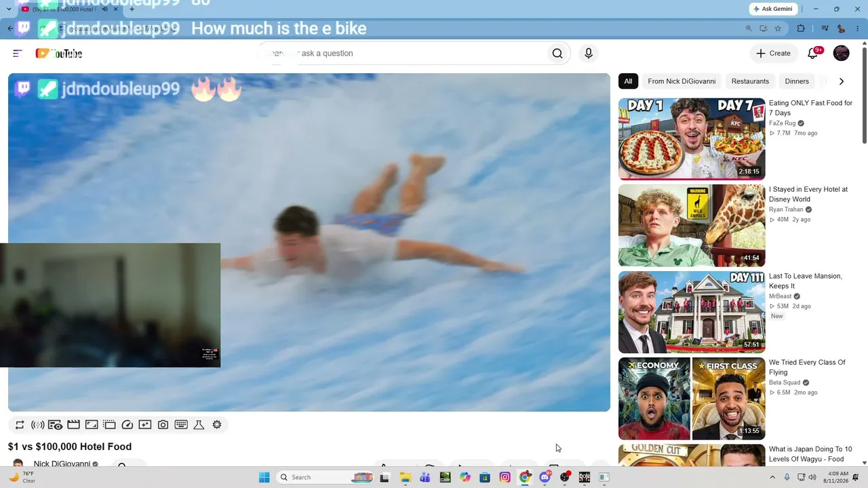This screenshot has height=488, width=868.
Task: Toggle the loop button under the video
Action: pos(20,425)
